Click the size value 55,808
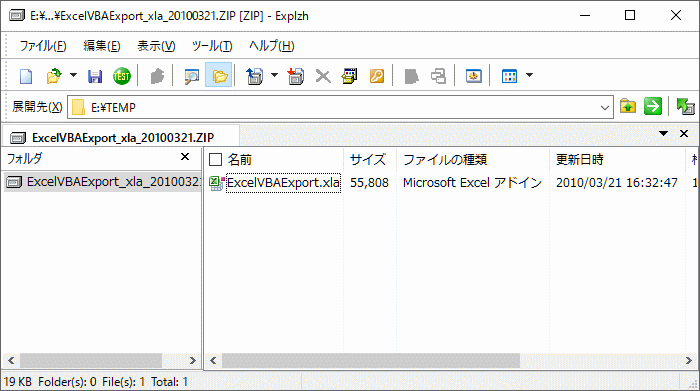Image resolution: width=700 pixels, height=391 pixels. click(369, 183)
